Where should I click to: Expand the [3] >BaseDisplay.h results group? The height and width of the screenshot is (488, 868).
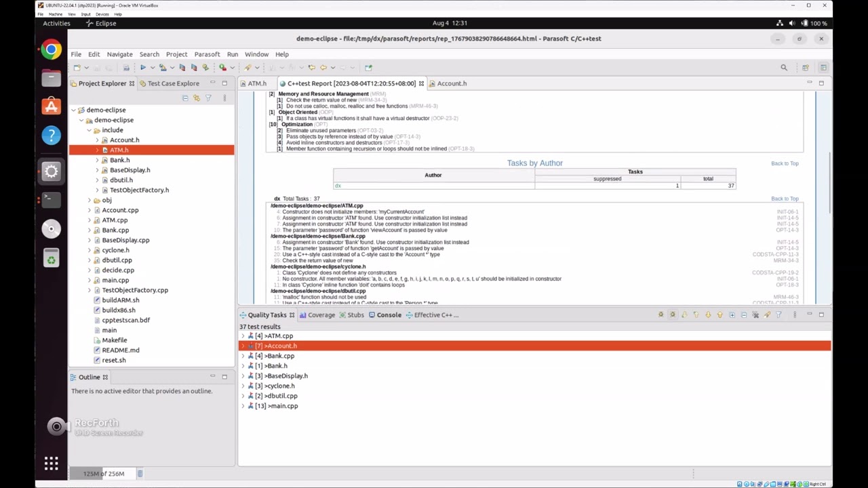pos(243,376)
